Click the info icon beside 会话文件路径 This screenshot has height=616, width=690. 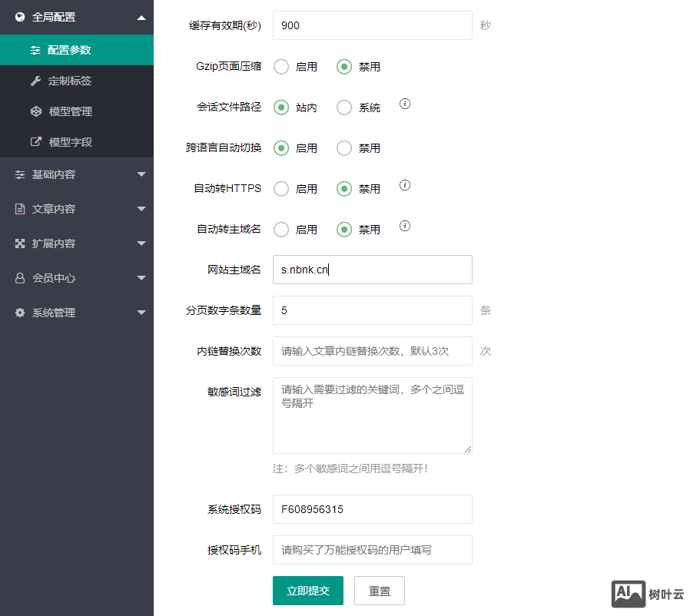[405, 104]
